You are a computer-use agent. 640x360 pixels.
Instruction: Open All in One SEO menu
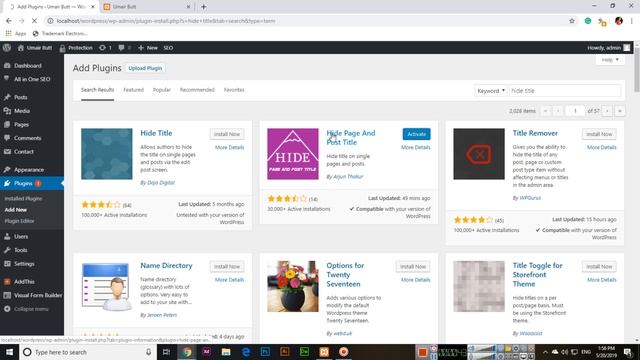pos(32,79)
